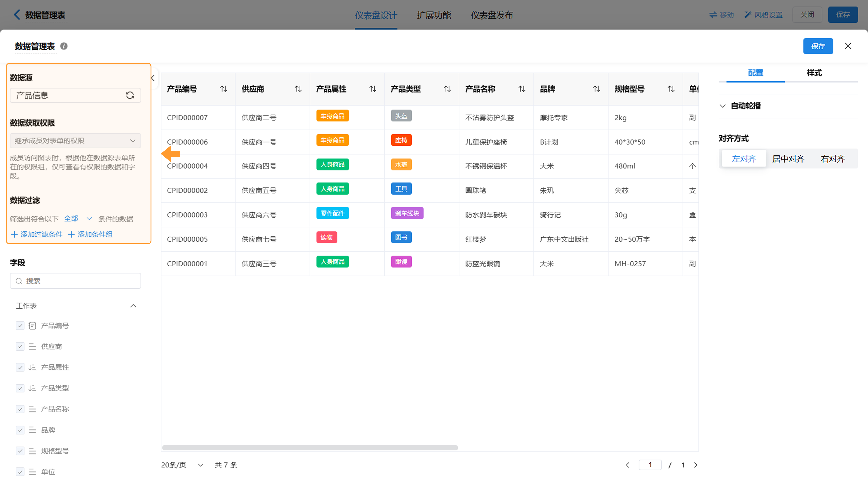This screenshot has height=488, width=868.
Task: Open the 继承成员对表单的权限 dropdown
Action: click(75, 141)
